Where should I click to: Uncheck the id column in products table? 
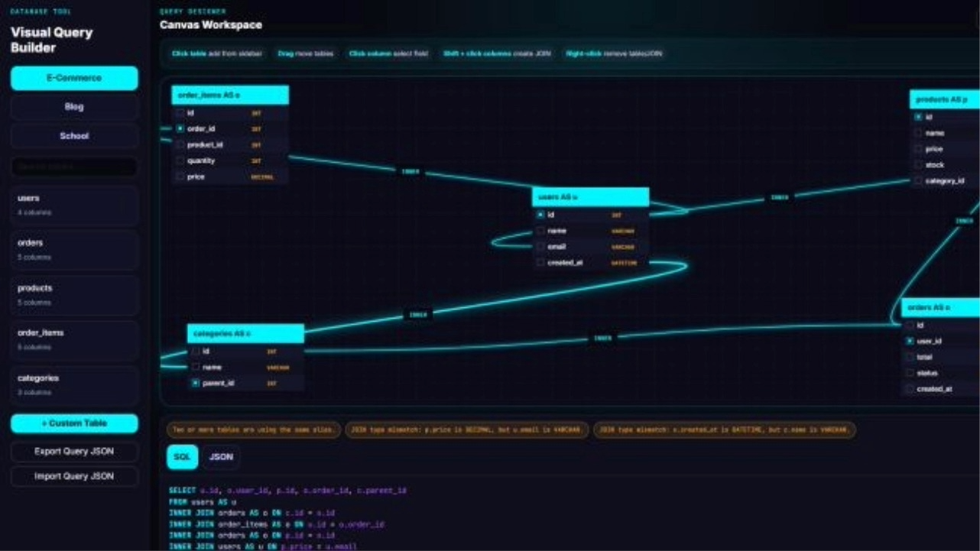[x=918, y=117]
